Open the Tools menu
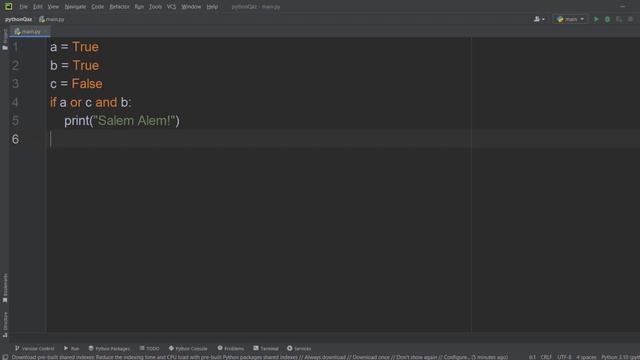This screenshot has width=640, height=360. [155, 7]
